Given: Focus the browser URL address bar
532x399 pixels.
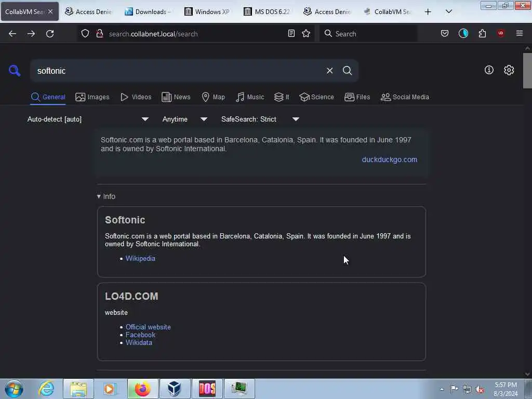Looking at the screenshot, I should point(195,34).
